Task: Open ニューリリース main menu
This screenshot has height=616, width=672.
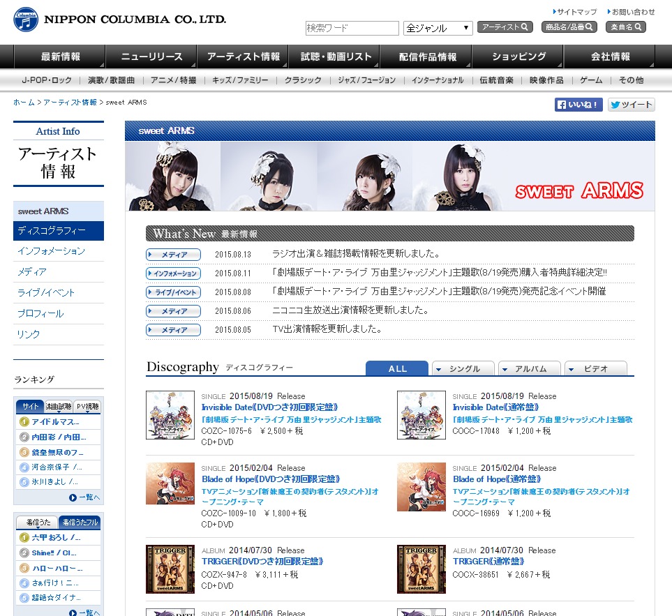Action: [151, 57]
